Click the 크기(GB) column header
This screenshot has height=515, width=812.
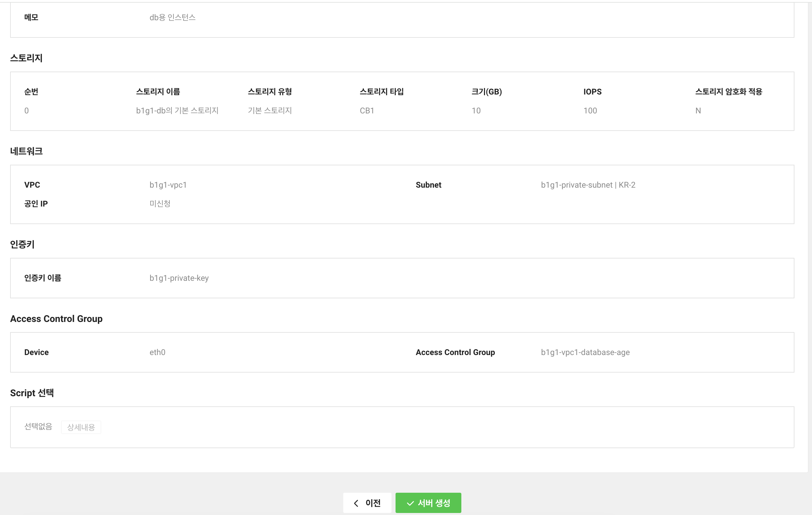[487, 92]
